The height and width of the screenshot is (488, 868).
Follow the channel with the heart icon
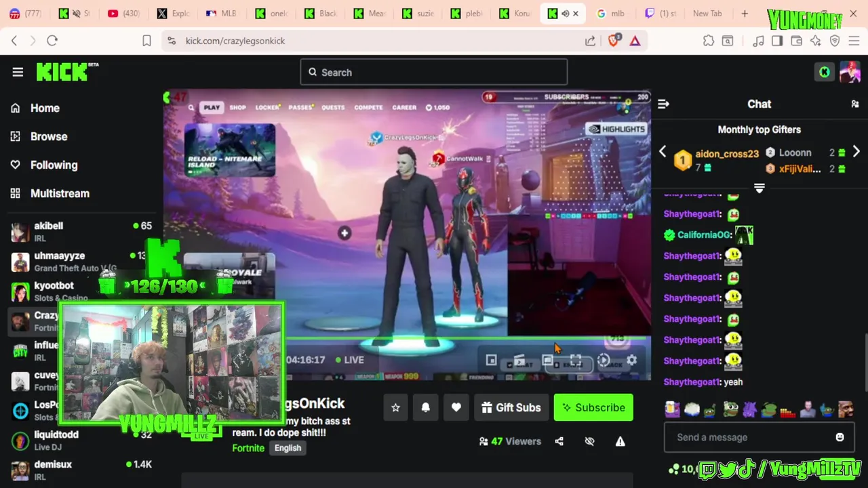click(x=456, y=407)
